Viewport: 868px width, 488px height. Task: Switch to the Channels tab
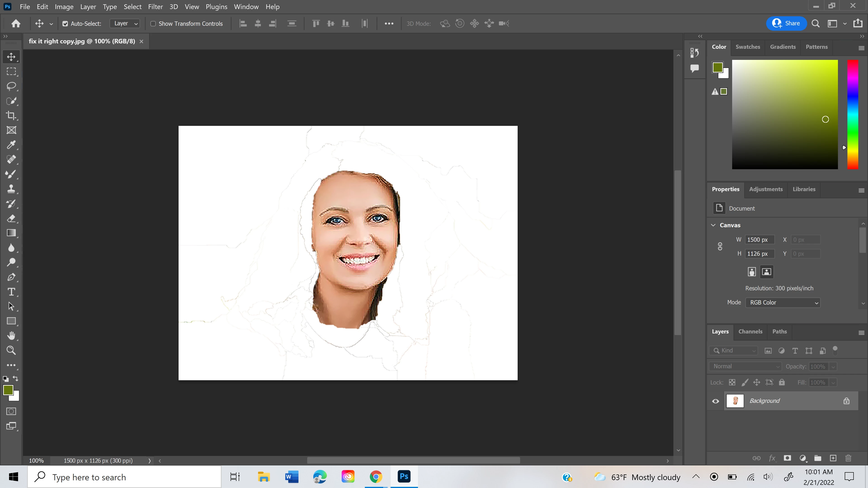point(750,331)
